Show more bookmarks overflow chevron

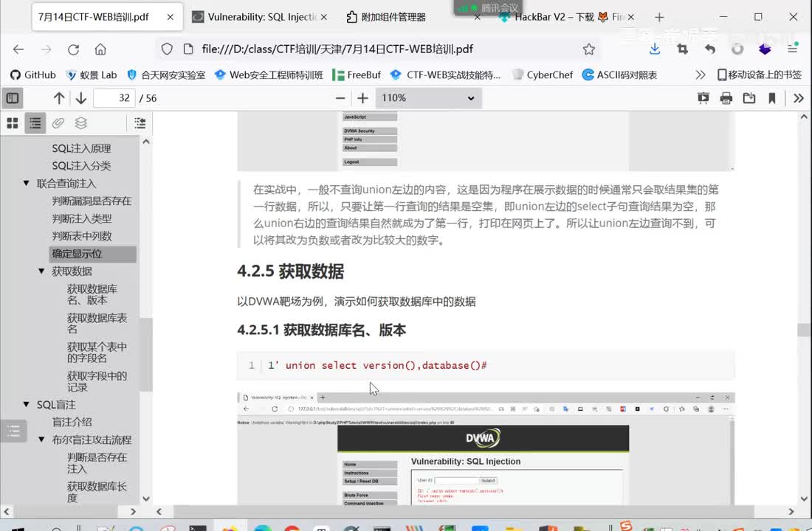(x=701, y=75)
